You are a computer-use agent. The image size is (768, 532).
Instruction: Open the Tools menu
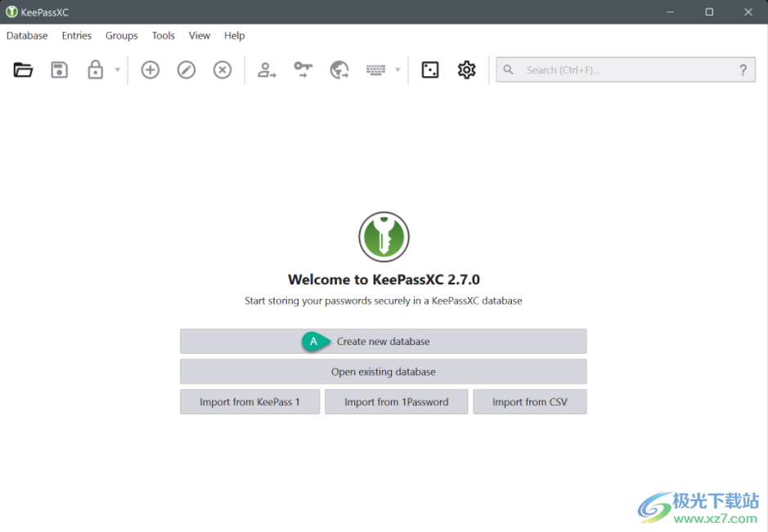click(x=163, y=36)
